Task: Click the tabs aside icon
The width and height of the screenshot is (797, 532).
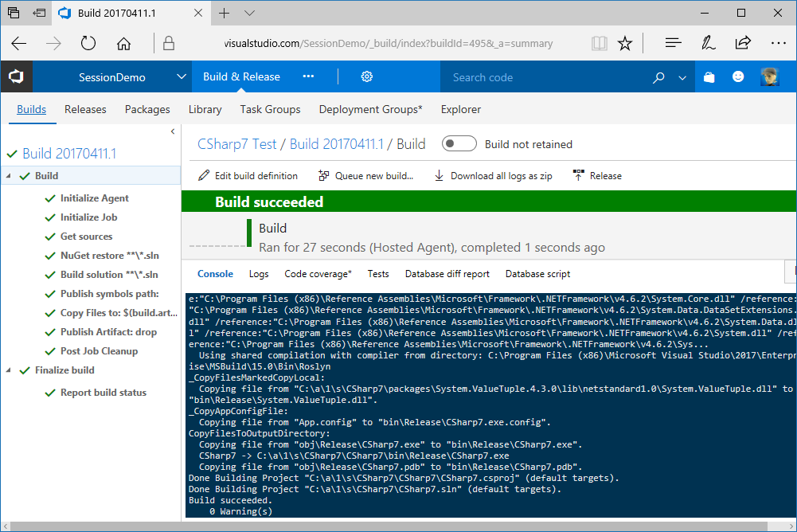Action: (14, 13)
